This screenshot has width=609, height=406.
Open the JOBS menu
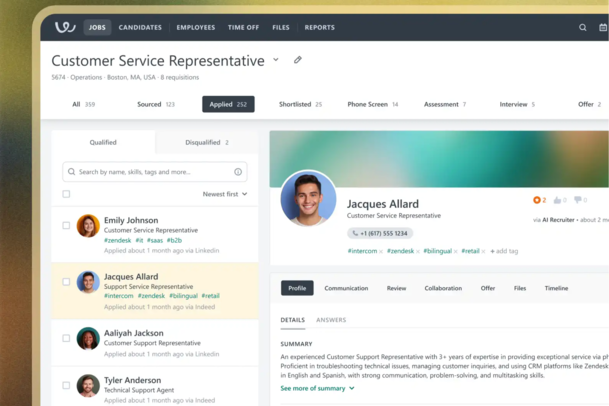coord(97,28)
